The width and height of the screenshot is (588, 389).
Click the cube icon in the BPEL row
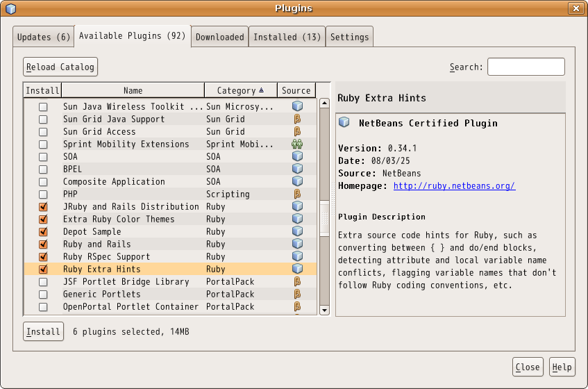tap(297, 169)
